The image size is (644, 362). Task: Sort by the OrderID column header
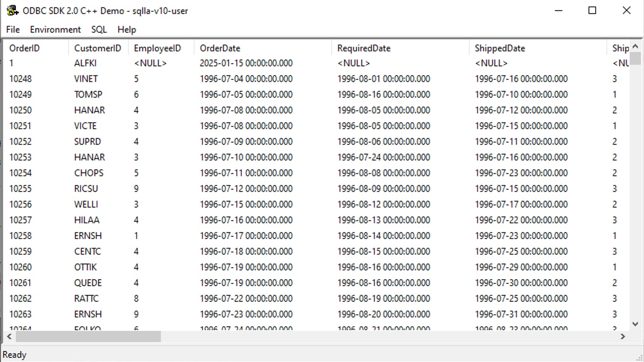pos(24,48)
